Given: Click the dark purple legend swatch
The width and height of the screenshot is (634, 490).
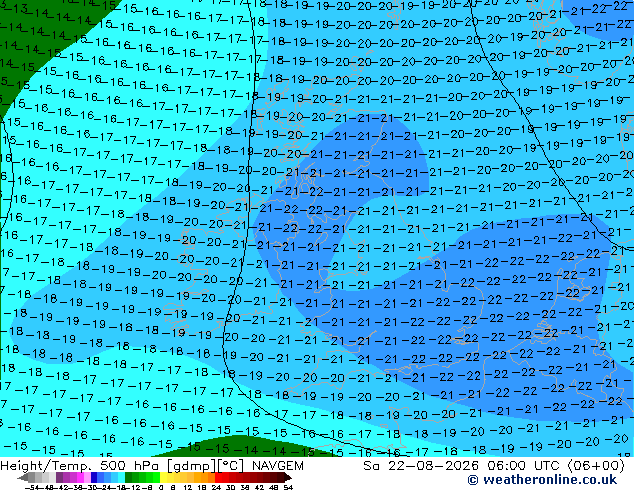Looking at the screenshot, I should click(59, 477).
